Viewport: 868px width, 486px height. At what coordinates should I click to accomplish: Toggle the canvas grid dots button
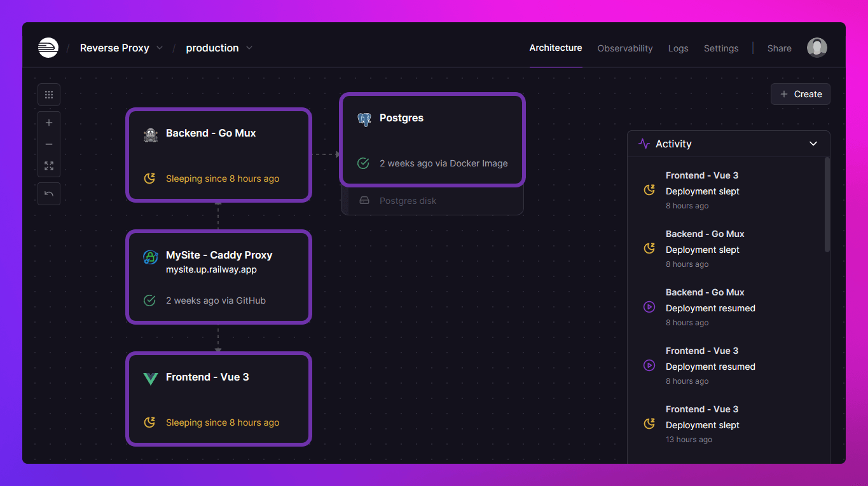tap(49, 95)
